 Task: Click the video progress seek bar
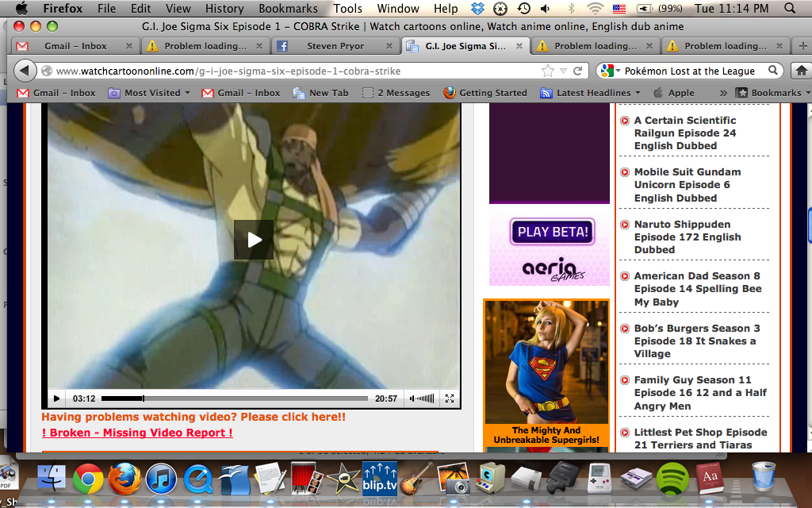234,398
